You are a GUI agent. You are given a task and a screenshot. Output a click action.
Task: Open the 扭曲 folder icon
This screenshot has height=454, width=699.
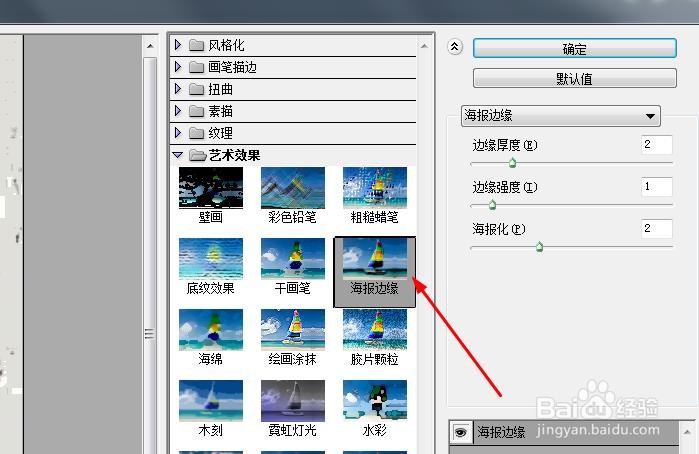tap(196, 89)
